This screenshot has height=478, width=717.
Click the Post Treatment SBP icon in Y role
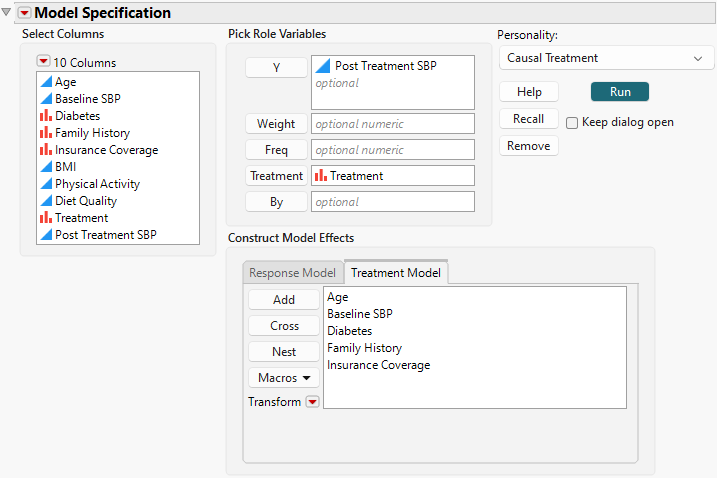click(x=323, y=66)
